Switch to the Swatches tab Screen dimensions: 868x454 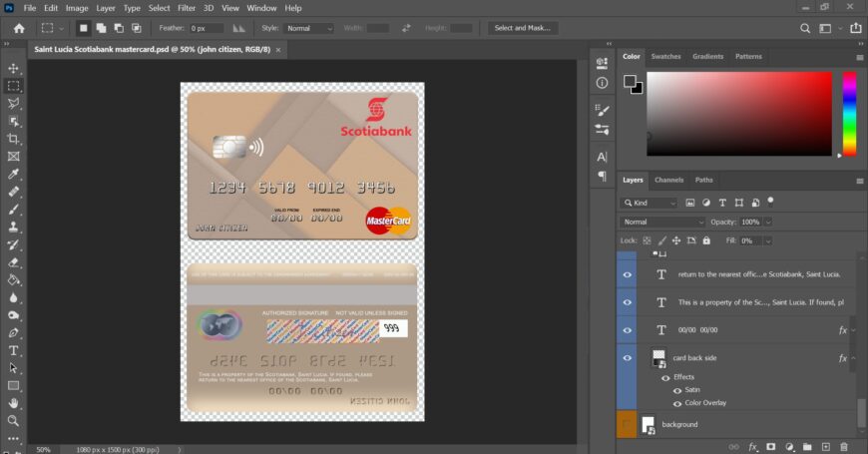(665, 57)
